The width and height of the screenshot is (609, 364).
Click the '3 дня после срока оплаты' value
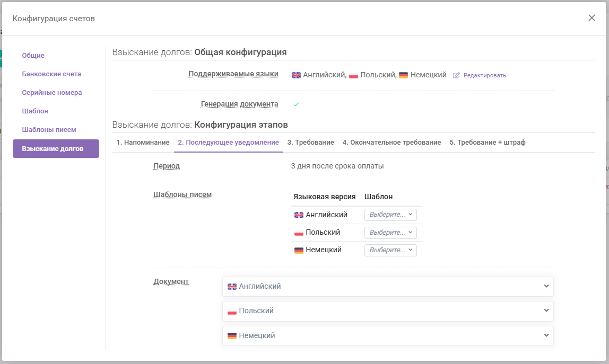click(x=337, y=166)
